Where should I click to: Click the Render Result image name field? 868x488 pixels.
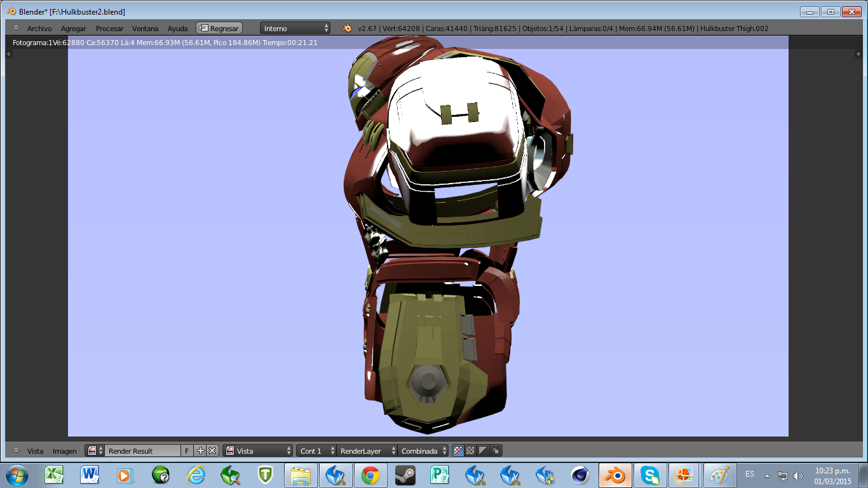tap(143, 451)
